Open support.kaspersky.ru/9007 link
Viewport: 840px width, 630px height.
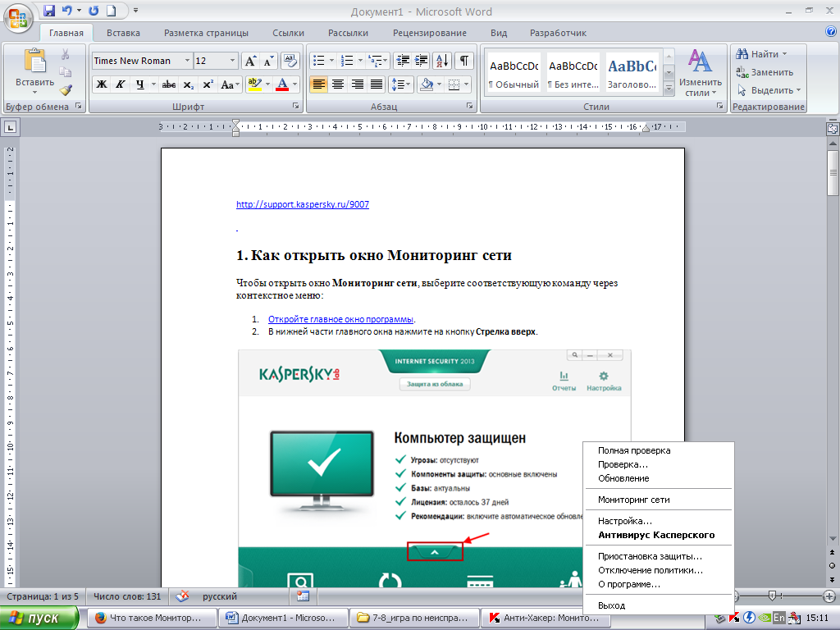(x=303, y=204)
